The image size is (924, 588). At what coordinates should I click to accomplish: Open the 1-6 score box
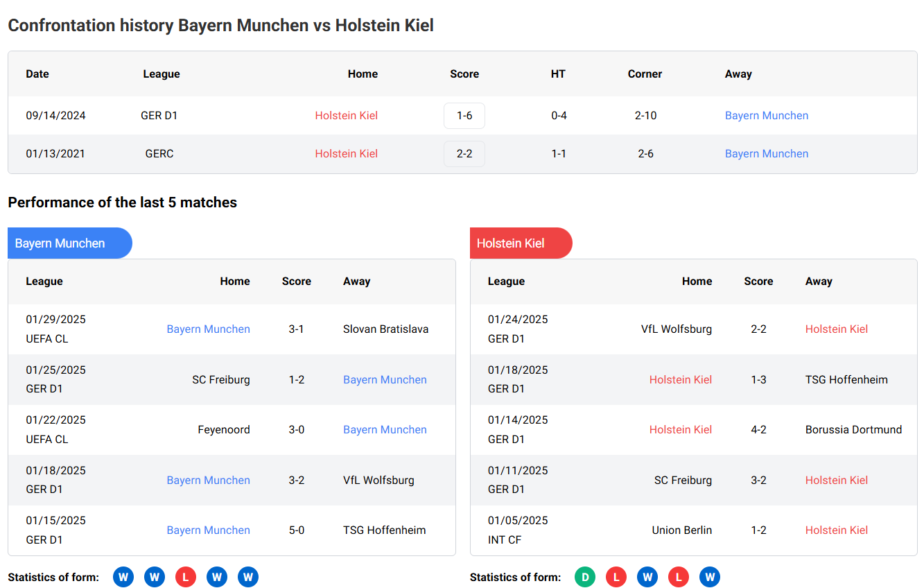(464, 116)
